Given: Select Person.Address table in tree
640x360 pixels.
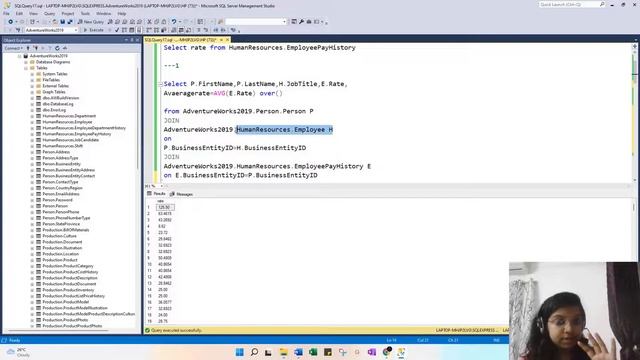Looking at the screenshot, I should click(x=56, y=152).
